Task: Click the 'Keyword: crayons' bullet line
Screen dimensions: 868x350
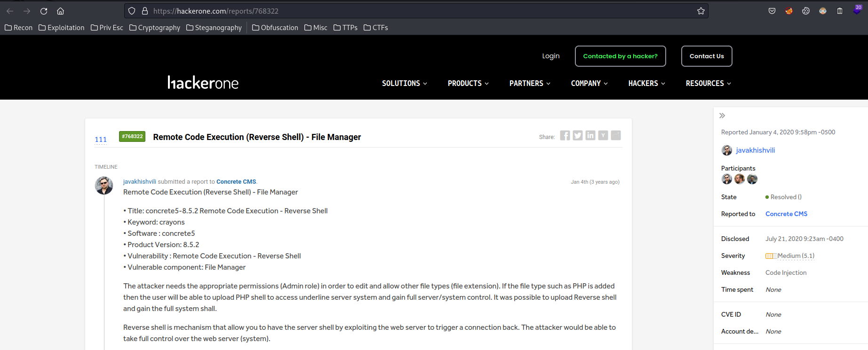Action: (x=154, y=222)
